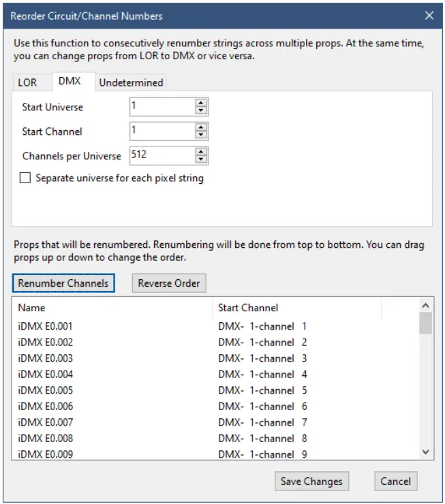The width and height of the screenshot is (445, 504).
Task: Close the Reorder Circuit/Channel Numbers dialog
Action: (x=429, y=15)
